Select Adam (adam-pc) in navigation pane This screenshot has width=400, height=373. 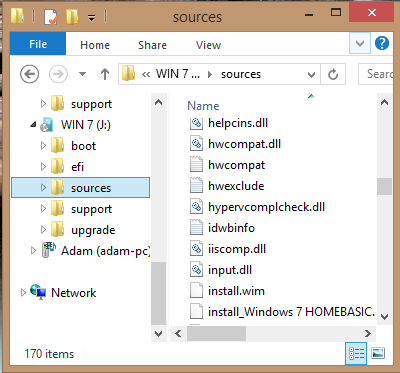click(105, 251)
